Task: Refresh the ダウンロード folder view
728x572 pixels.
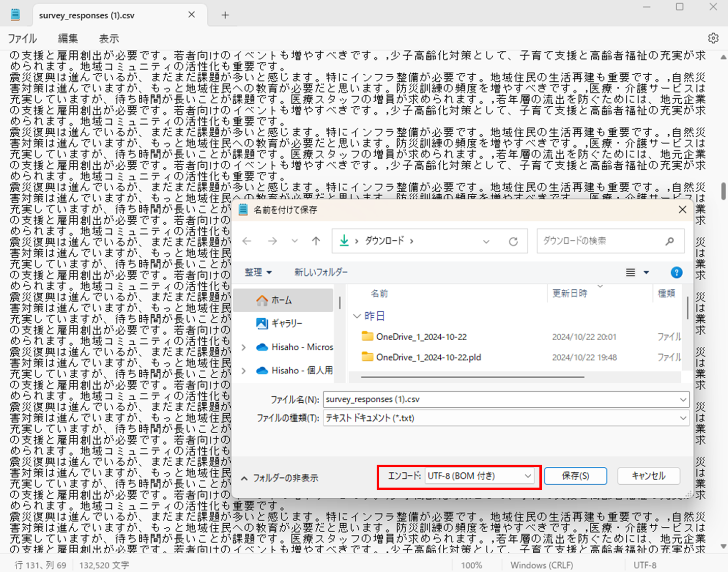Action: 513,242
